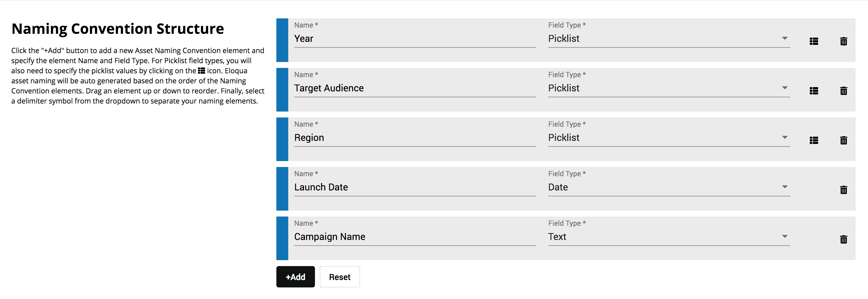Grab the blue drag handle of Launch Date

(282, 189)
